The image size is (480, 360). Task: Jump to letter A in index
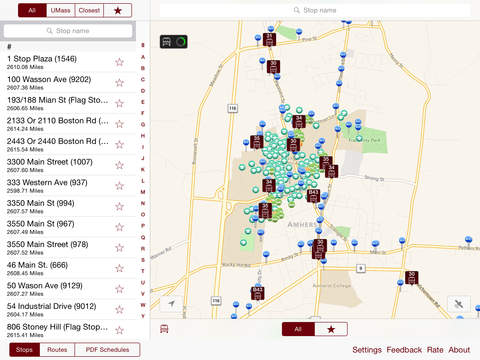click(x=143, y=57)
